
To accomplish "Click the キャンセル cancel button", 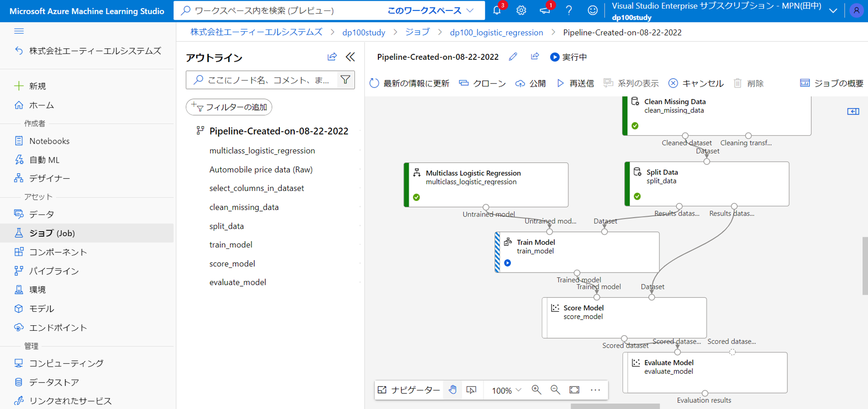I will (x=696, y=83).
